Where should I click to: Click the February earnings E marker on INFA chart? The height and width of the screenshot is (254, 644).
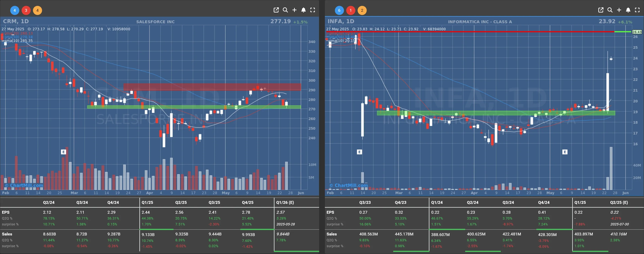[x=359, y=152]
